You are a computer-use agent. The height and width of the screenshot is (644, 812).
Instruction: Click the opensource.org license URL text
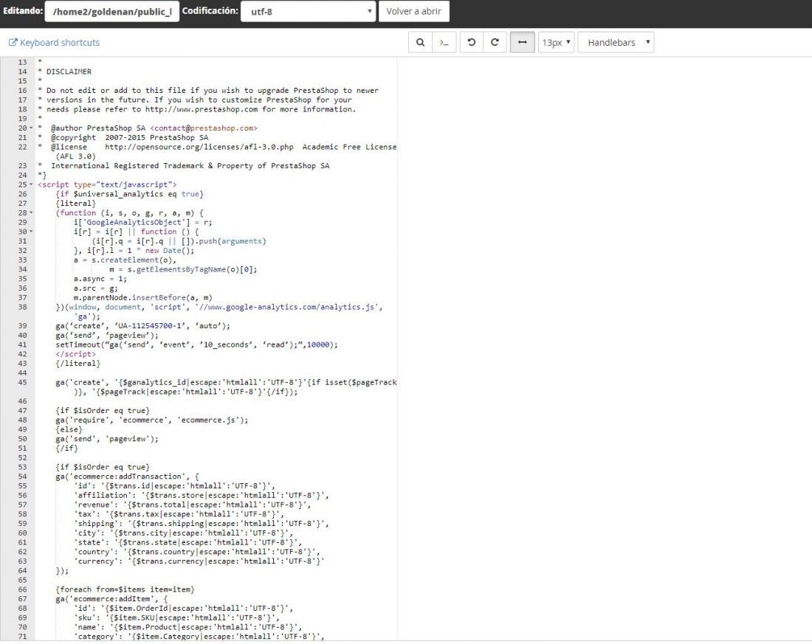click(199, 147)
